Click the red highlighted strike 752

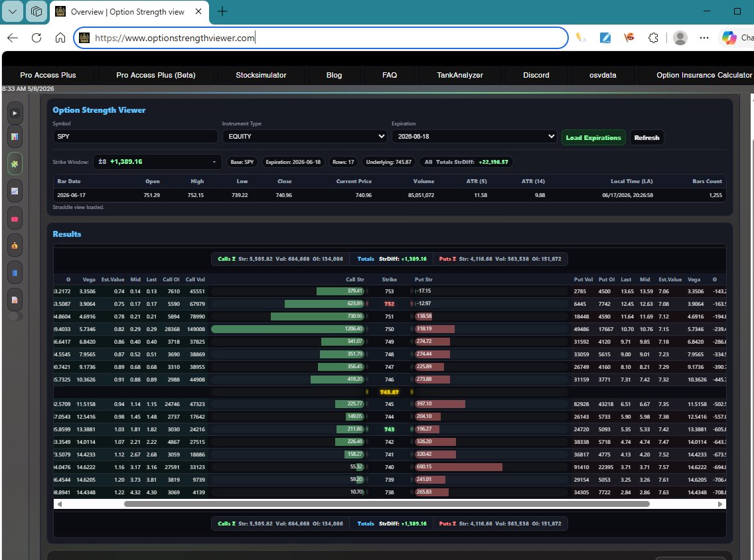coord(390,304)
